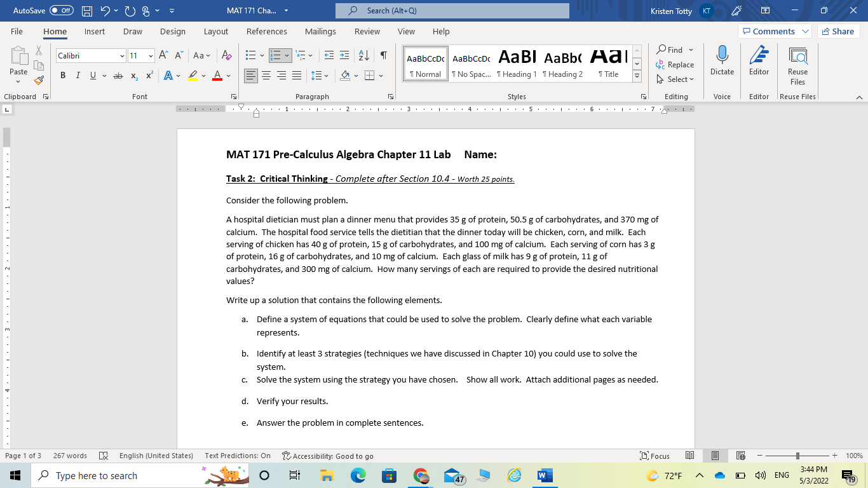Open the Dictate voice tool

[722, 62]
